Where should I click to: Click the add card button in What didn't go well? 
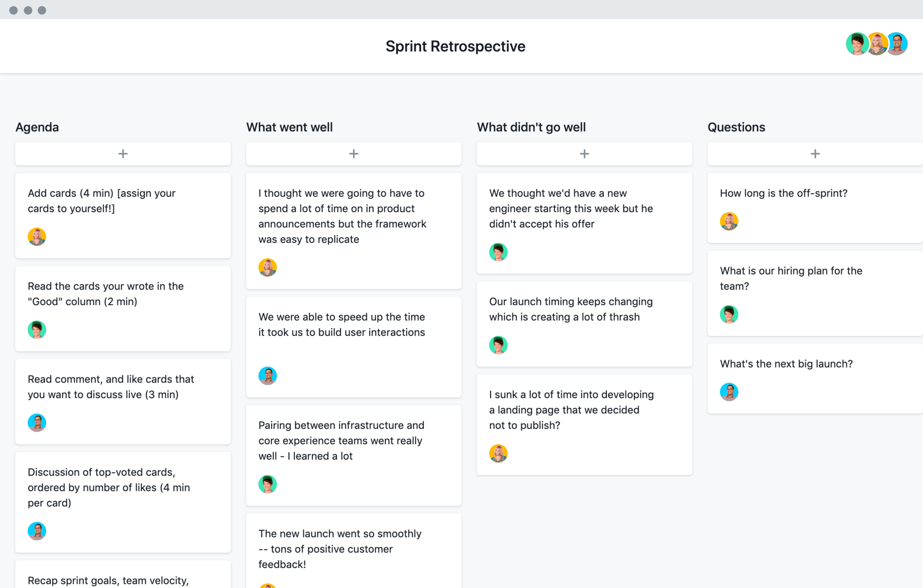(584, 153)
